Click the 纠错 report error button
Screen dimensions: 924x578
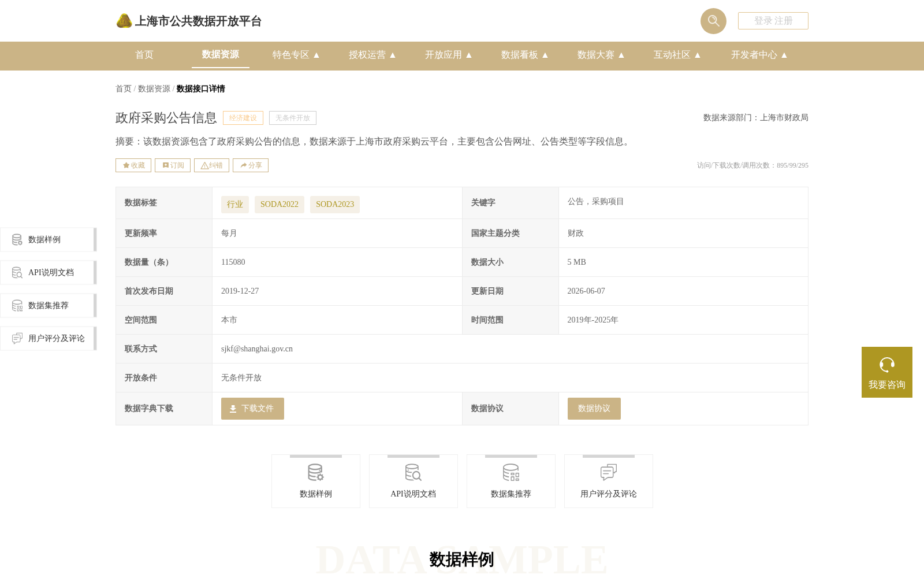coord(211,165)
